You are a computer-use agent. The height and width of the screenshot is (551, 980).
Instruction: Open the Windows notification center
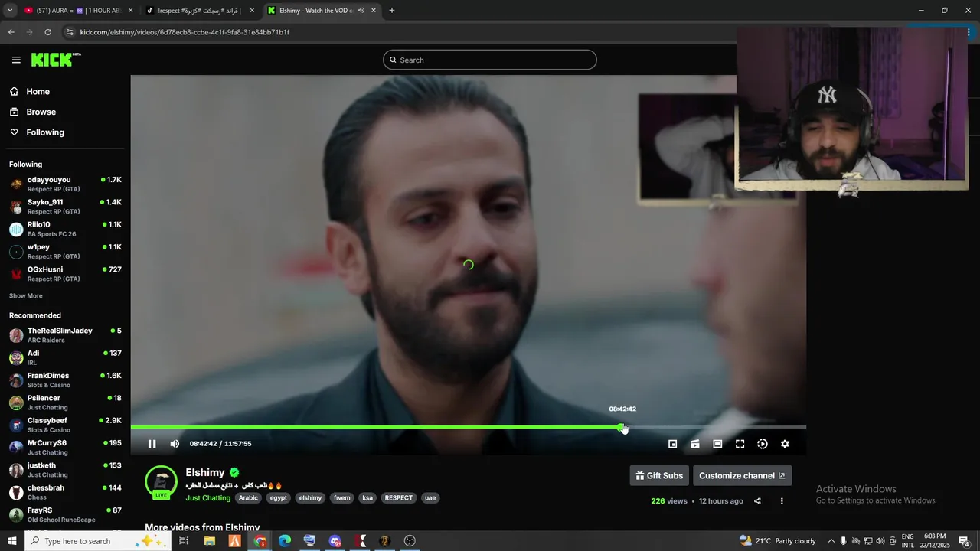965,541
